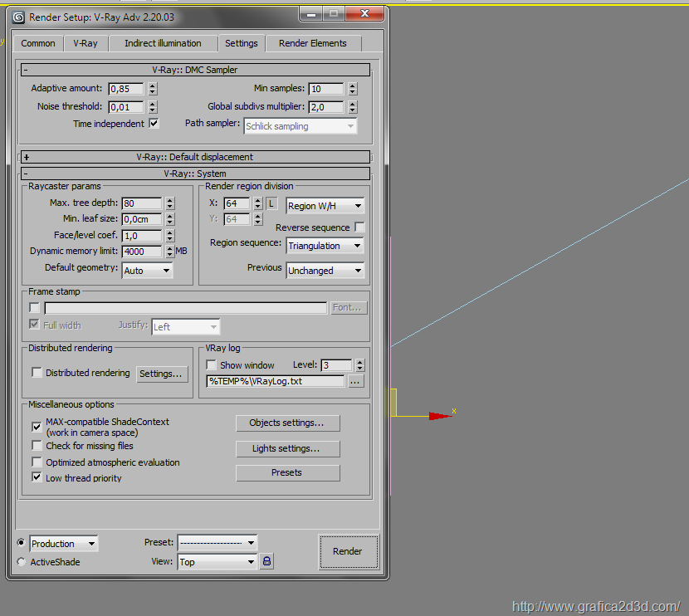Click the Min samples input field
Viewport: 689px width, 616px height.
(326, 89)
